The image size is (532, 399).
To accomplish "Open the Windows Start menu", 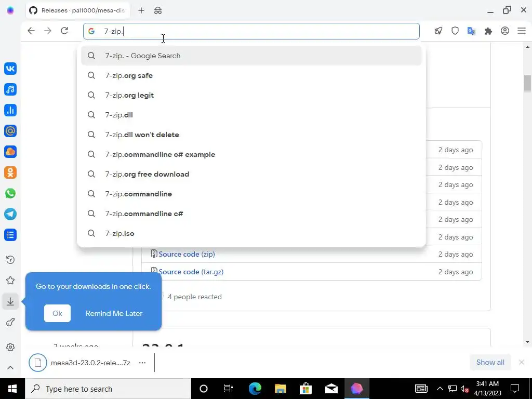I will point(12,389).
